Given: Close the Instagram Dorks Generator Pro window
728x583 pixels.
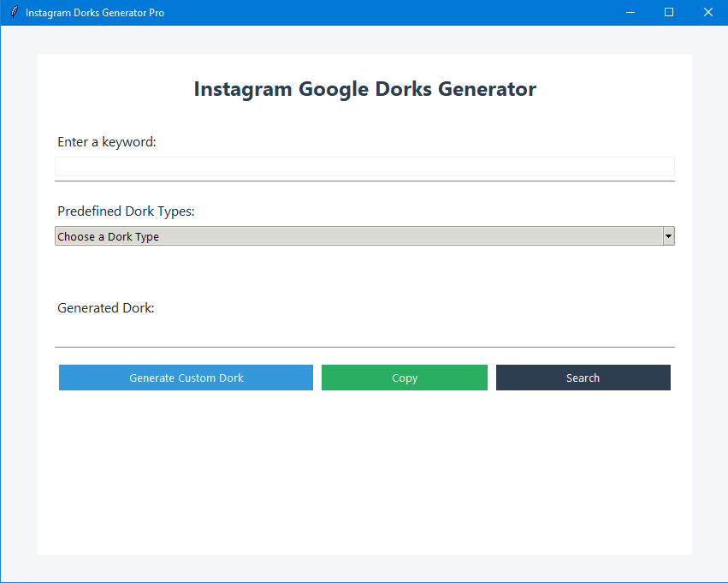Looking at the screenshot, I should (x=708, y=13).
